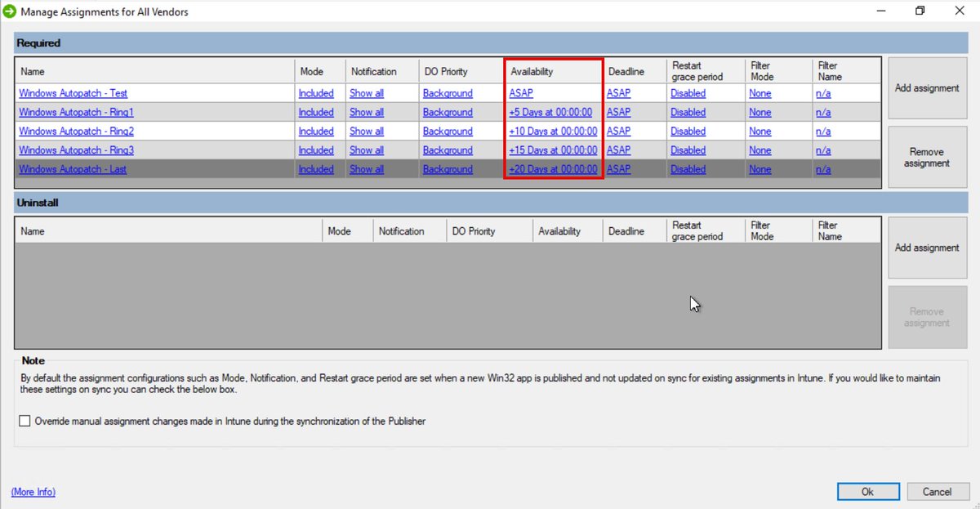Click the Ok button

click(867, 491)
